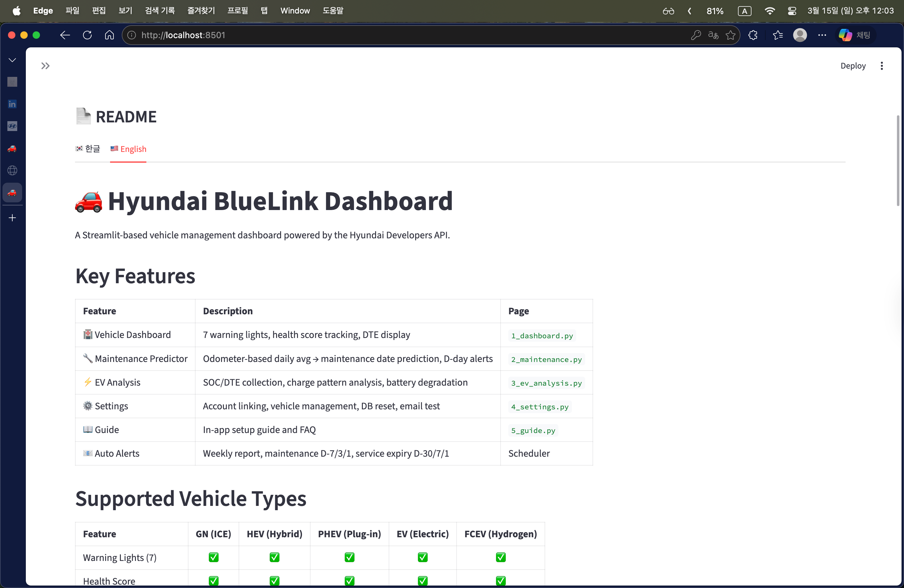Click the Deploy button

pyautogui.click(x=853, y=65)
